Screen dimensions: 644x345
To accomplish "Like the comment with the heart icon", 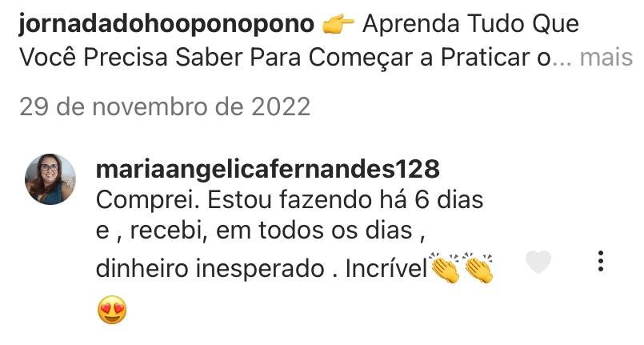I will 538,262.
